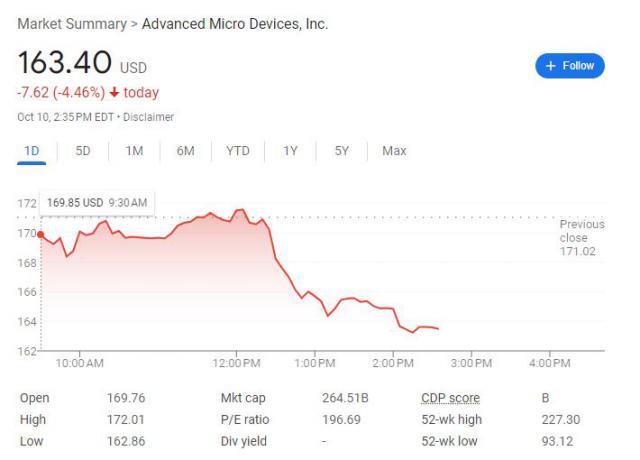Click the plus icon in the Follow button

(x=549, y=66)
